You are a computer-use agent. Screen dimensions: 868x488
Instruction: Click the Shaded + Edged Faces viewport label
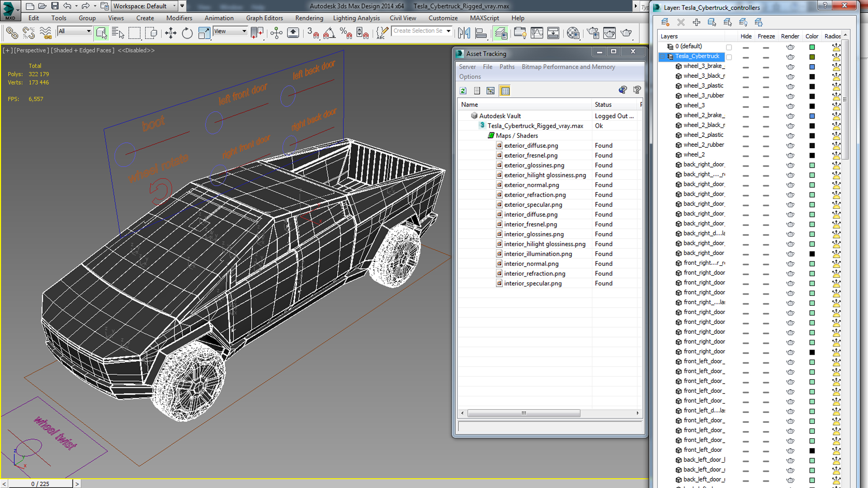pyautogui.click(x=82, y=50)
